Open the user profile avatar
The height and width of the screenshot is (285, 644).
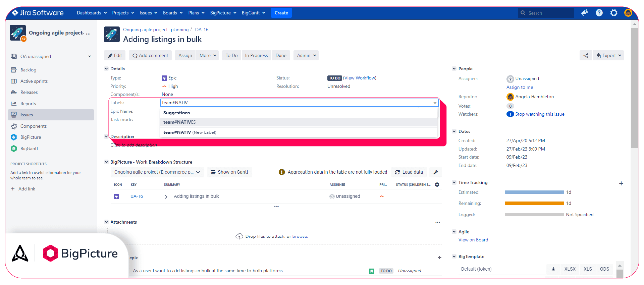tap(628, 13)
